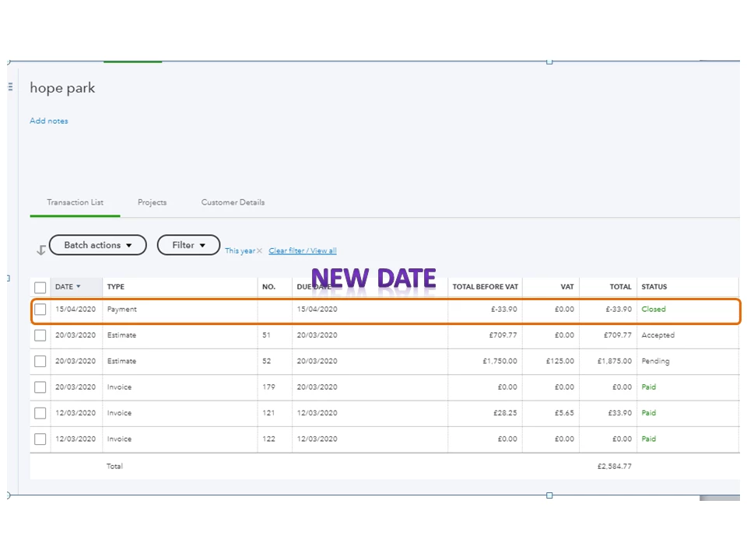The height and width of the screenshot is (560, 747).
Task: Check the box for the 15/04/2020 Payment row
Action: click(x=40, y=309)
